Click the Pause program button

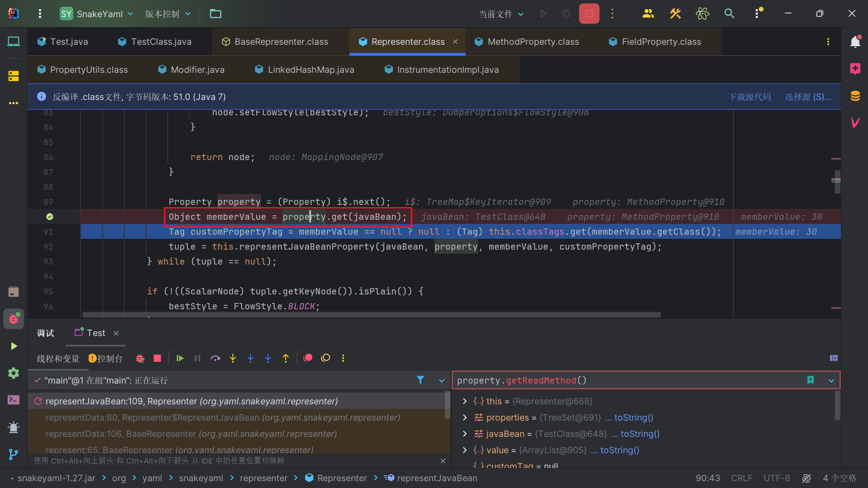(198, 358)
